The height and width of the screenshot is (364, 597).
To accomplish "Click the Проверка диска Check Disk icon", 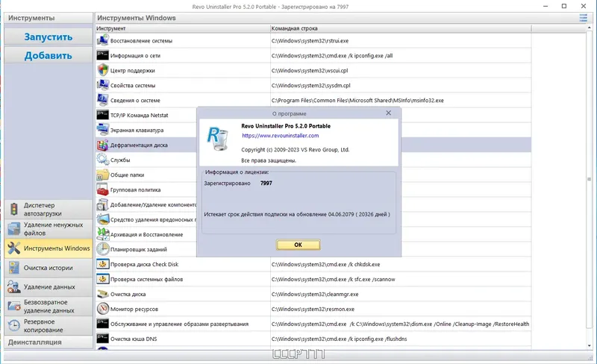I will click(x=102, y=264).
